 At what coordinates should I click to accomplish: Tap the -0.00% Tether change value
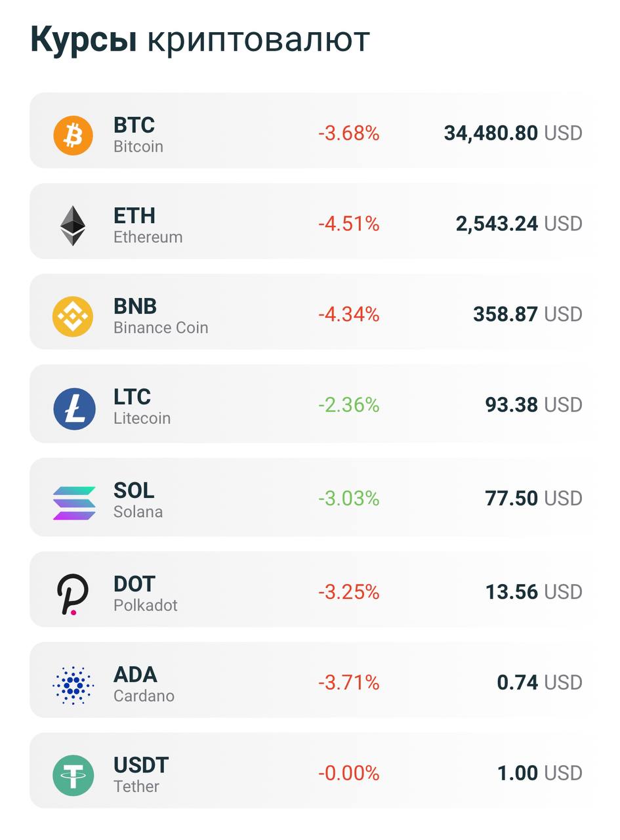pos(348,773)
